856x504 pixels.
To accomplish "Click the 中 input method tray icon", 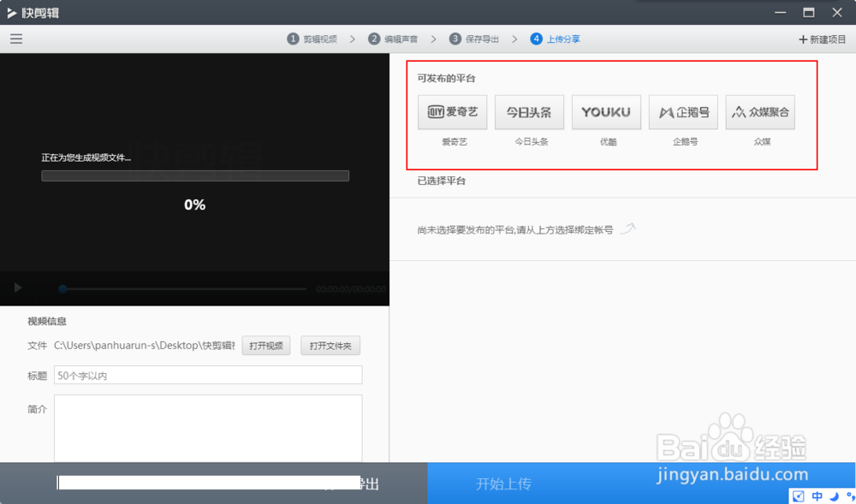I will coord(817,495).
